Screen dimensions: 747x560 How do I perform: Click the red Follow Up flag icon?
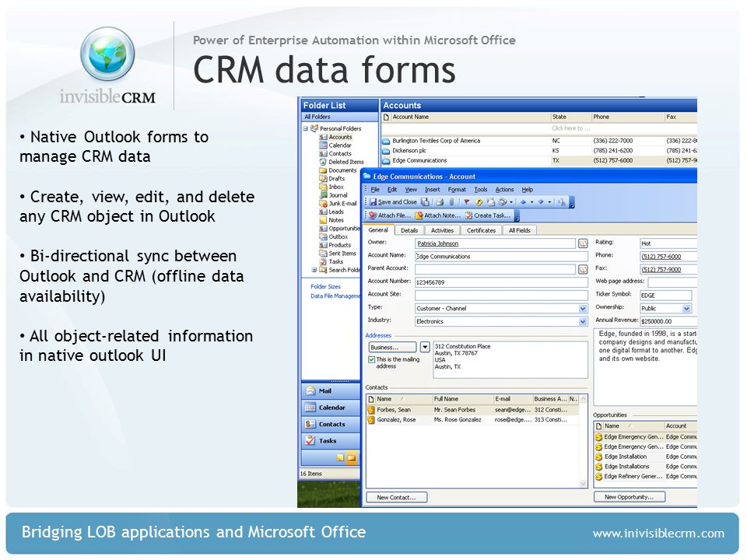[x=467, y=202]
